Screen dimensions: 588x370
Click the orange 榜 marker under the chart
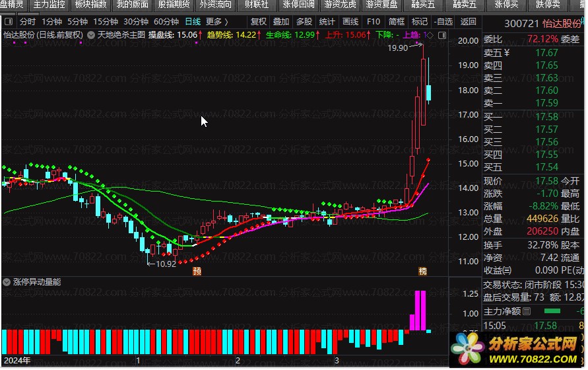(422, 271)
